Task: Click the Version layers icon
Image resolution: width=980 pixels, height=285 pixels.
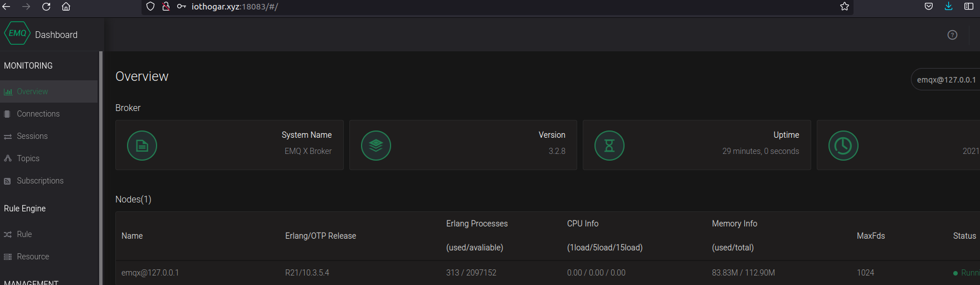Action: 376,146
